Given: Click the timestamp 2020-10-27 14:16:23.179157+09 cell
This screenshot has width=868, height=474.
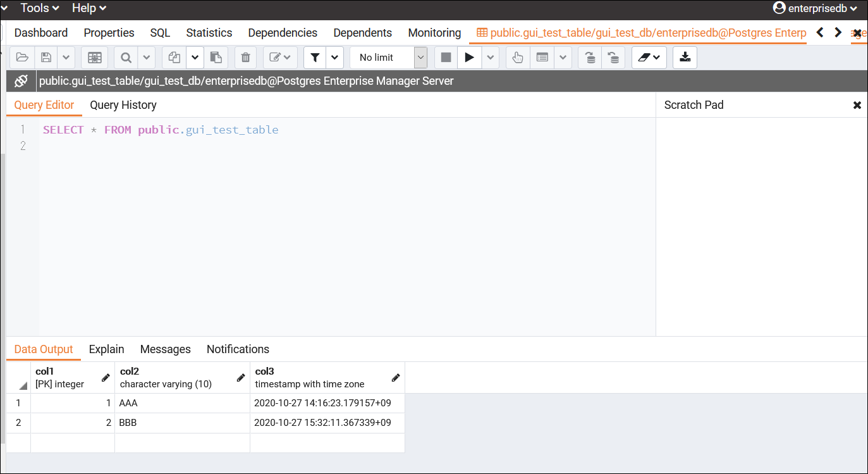Looking at the screenshot, I should (x=327, y=403).
